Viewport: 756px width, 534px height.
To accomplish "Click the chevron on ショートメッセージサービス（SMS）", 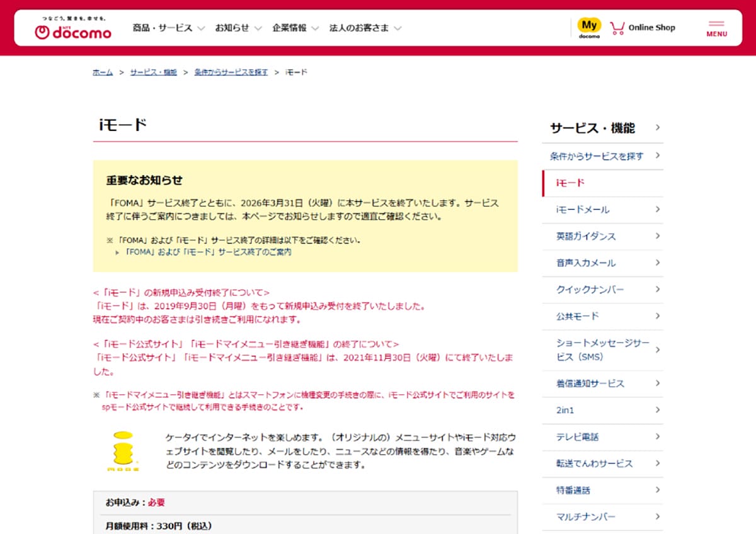I will (x=656, y=349).
